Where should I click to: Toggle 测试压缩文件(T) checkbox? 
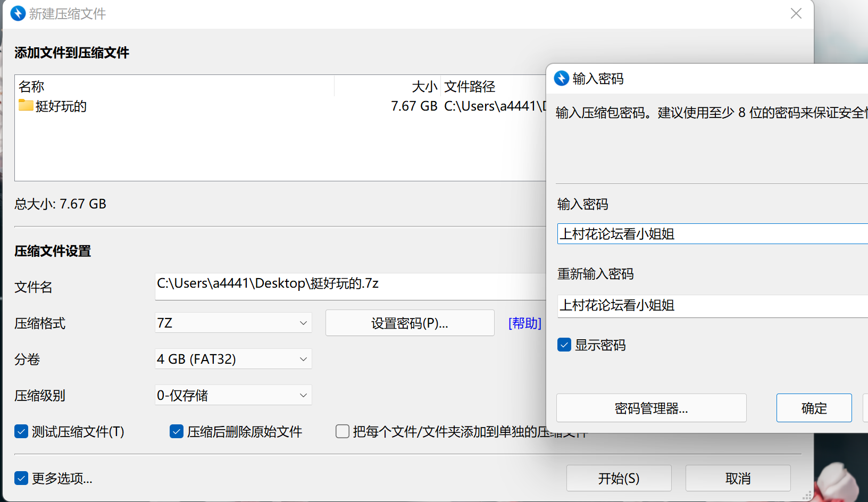pyautogui.click(x=21, y=431)
